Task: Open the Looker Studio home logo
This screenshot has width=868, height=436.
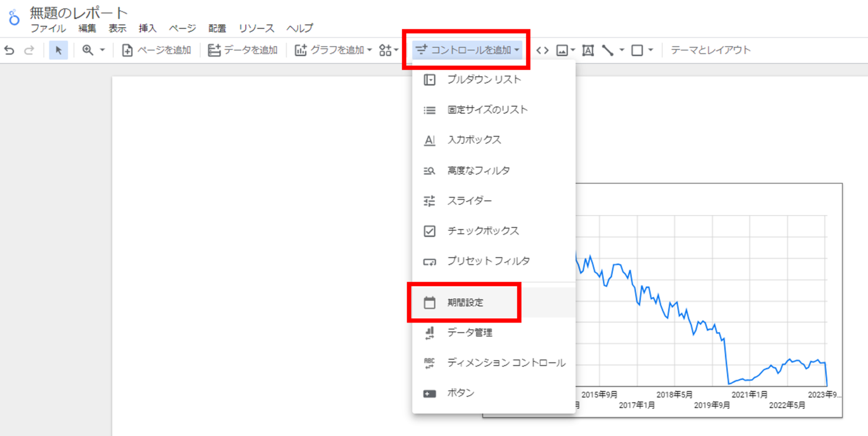Action: pyautogui.click(x=12, y=14)
